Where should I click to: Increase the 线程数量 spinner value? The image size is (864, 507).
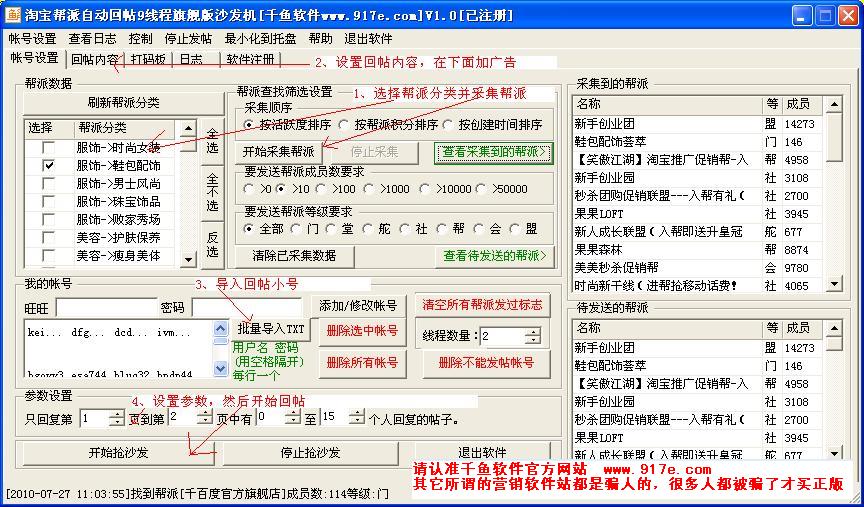pyautogui.click(x=532, y=331)
